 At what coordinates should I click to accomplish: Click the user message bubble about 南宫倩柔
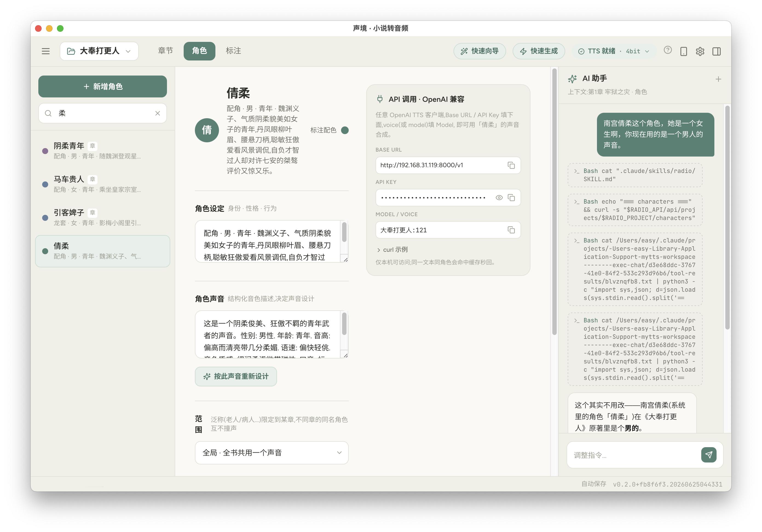[655, 134]
